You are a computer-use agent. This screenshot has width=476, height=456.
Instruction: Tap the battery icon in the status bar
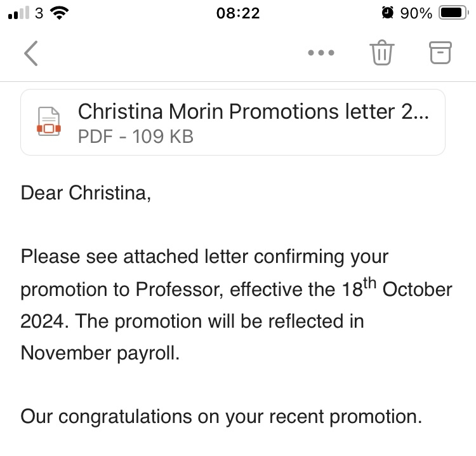click(453, 13)
